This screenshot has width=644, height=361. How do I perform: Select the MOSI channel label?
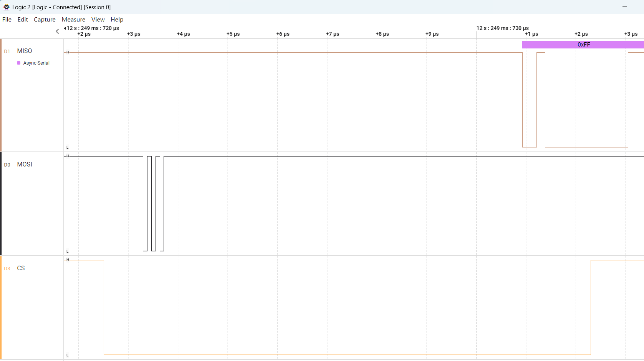click(25, 164)
